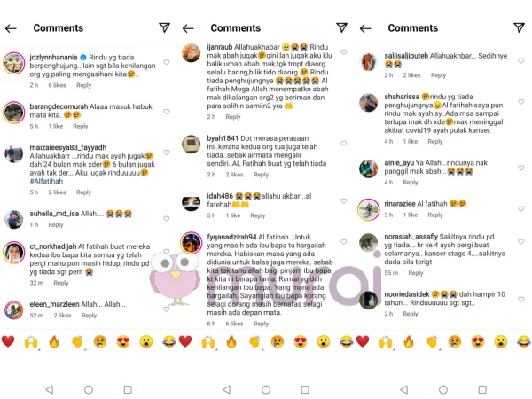Screen dimensions: 532x399
Task: Reply to byah1841's comment
Action: [x=261, y=175]
